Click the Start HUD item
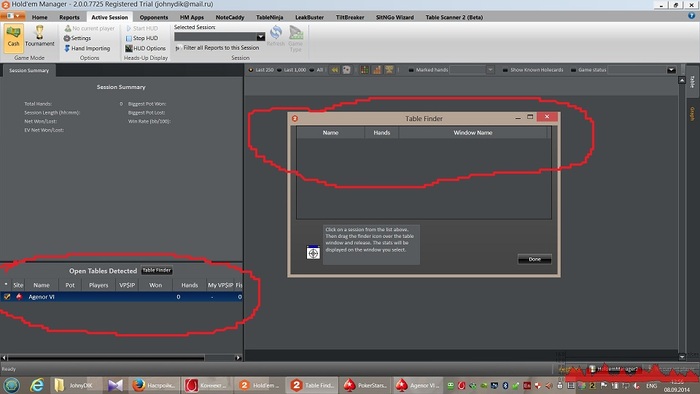Screen dimensions: 700x394 tap(142, 29)
